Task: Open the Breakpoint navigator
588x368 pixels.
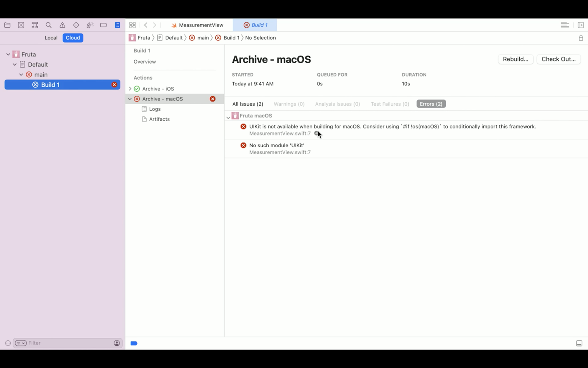Action: click(x=104, y=25)
